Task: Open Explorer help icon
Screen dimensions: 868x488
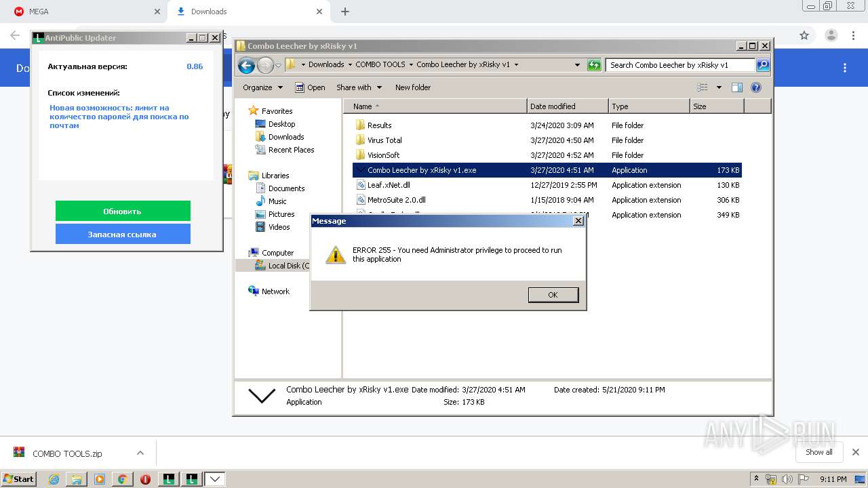Action: (x=756, y=87)
